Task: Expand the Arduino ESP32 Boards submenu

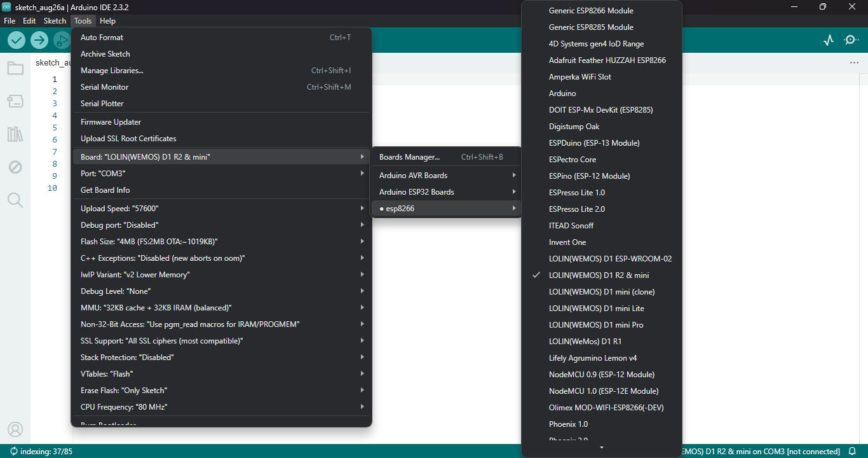Action: click(x=446, y=192)
